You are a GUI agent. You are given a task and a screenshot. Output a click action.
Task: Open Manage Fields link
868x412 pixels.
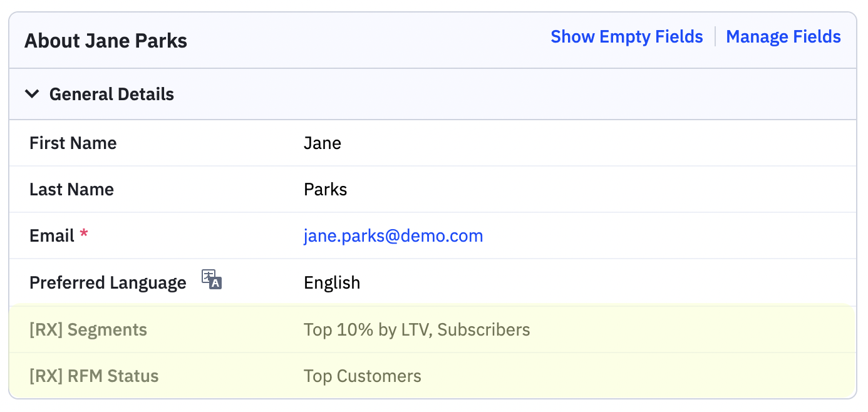click(783, 37)
